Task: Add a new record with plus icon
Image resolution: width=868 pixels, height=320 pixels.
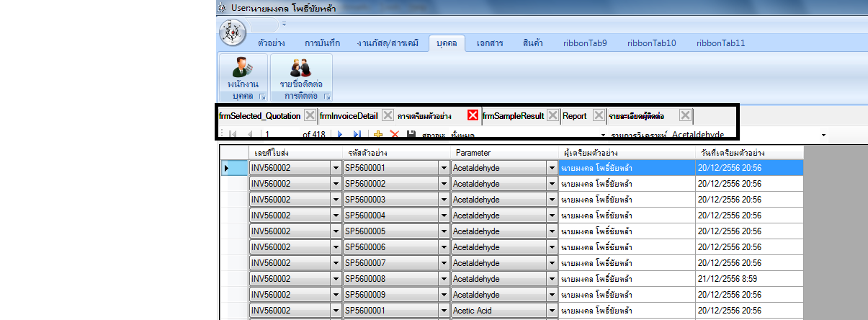Action: coord(378,134)
